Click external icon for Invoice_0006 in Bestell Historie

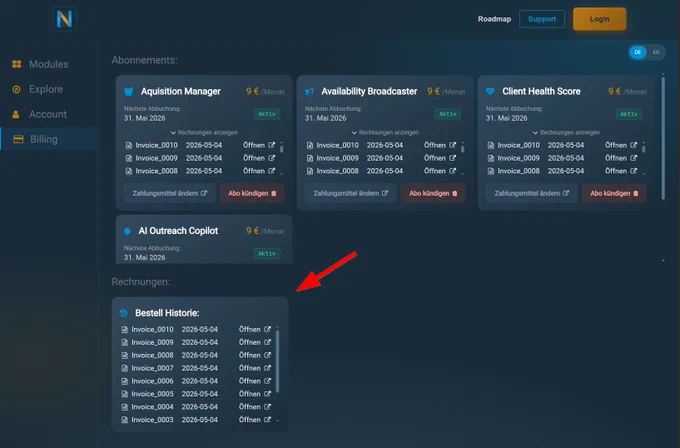(x=268, y=381)
